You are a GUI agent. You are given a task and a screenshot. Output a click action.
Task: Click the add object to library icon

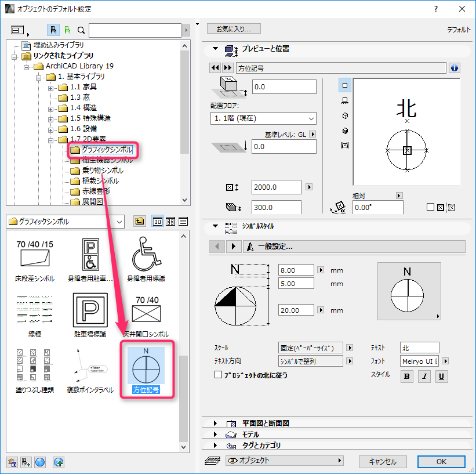pyautogui.click(x=26, y=462)
